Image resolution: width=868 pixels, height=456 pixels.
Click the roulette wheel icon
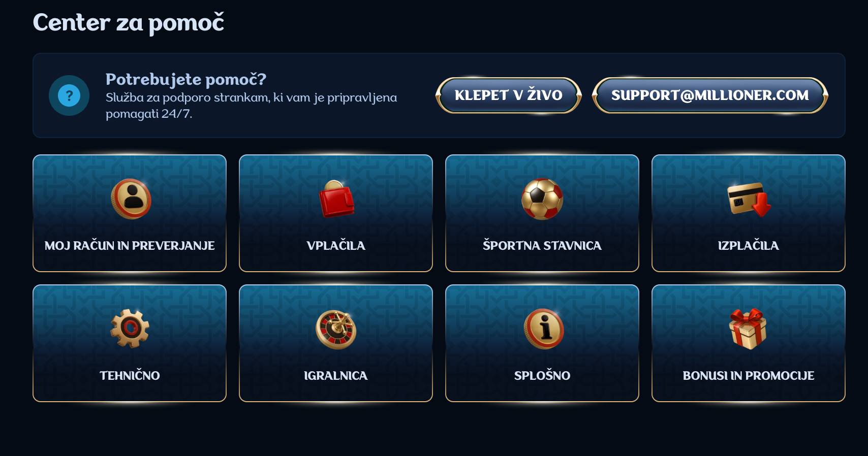[x=336, y=329]
